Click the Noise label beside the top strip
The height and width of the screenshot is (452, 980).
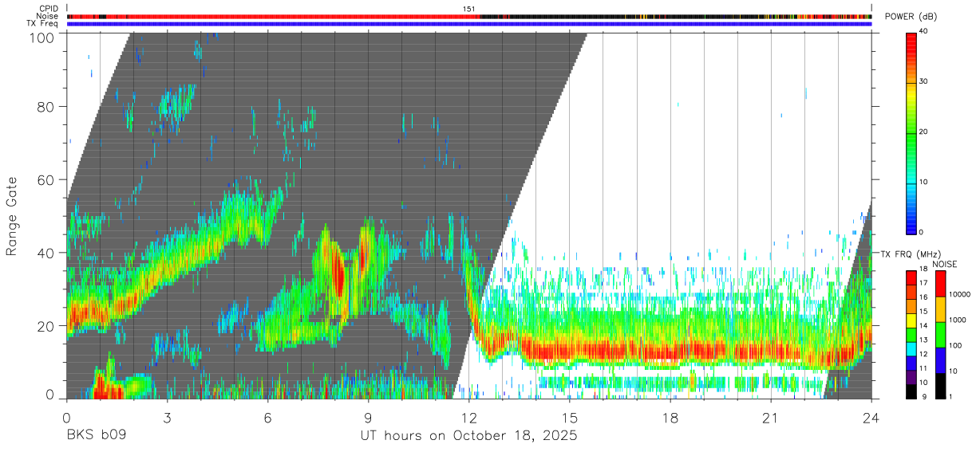coord(49,16)
